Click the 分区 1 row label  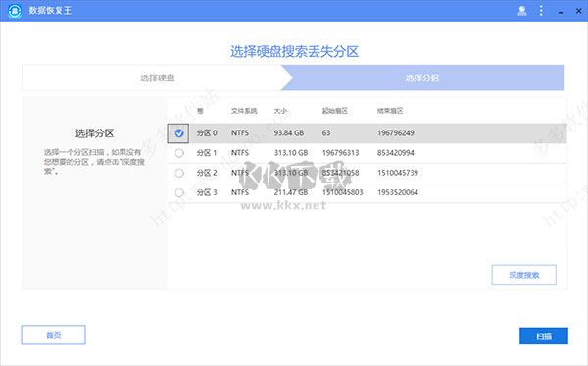point(207,153)
